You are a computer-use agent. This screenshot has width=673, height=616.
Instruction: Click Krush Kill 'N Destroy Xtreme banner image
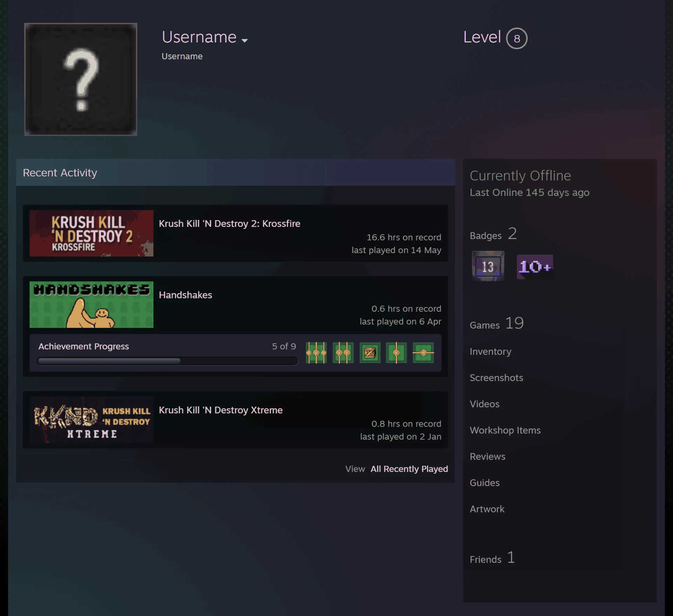coord(91,420)
